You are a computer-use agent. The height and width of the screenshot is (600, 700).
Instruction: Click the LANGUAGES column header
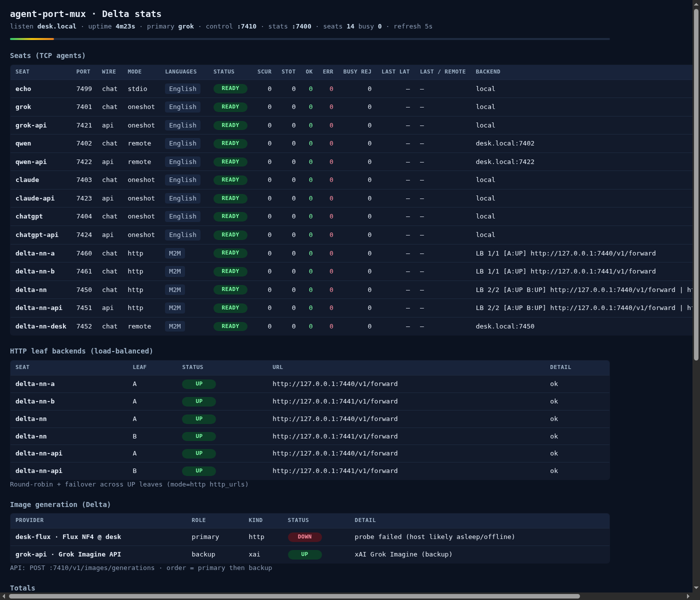pyautogui.click(x=181, y=71)
